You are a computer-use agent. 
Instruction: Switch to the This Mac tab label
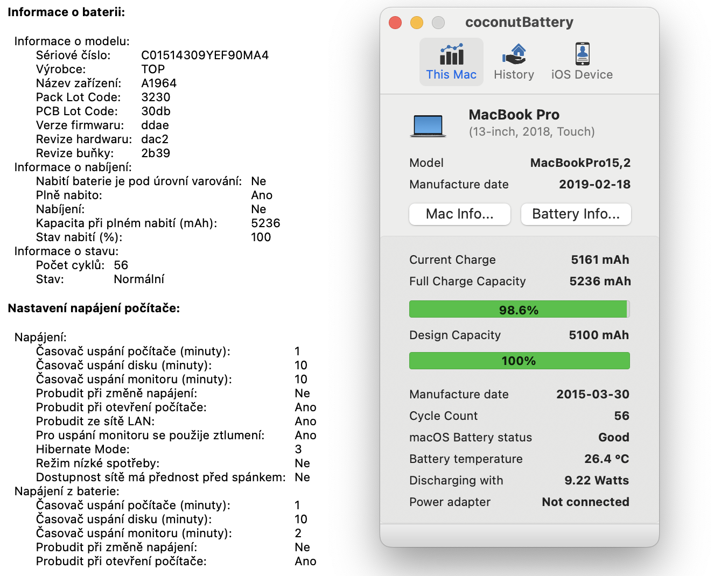[451, 75]
